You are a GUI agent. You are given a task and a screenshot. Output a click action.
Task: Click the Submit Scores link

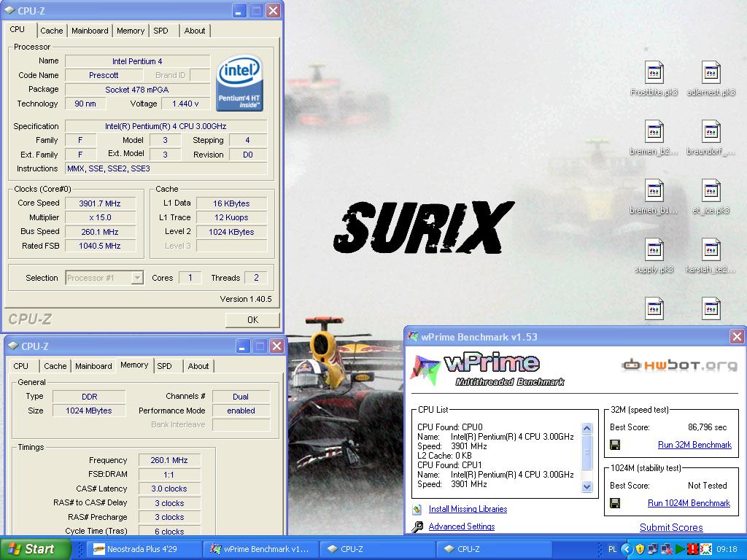pyautogui.click(x=671, y=528)
